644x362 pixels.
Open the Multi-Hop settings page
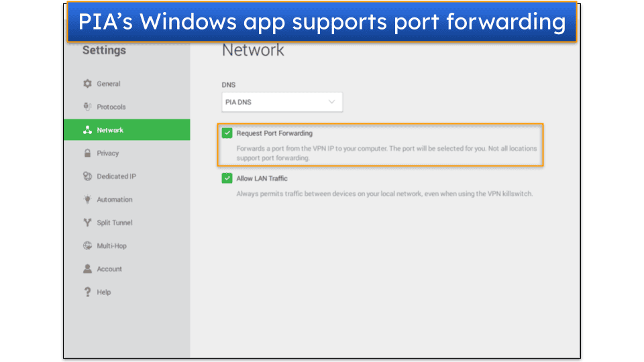click(111, 246)
